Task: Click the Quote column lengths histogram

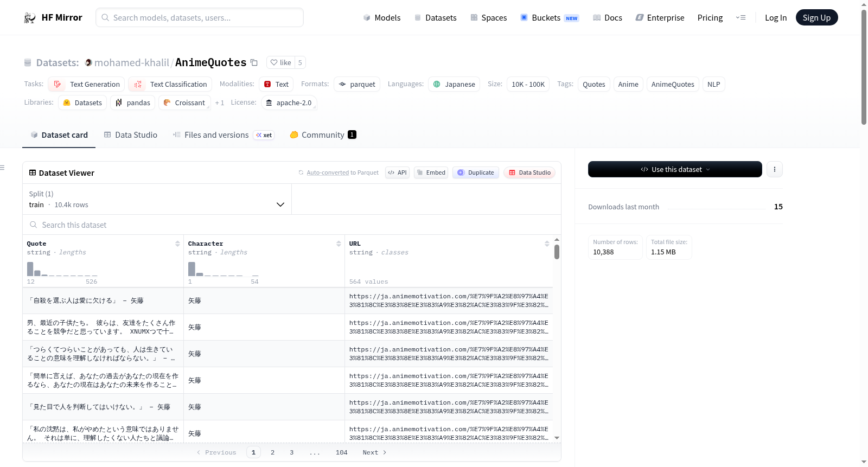Action: click(x=62, y=268)
